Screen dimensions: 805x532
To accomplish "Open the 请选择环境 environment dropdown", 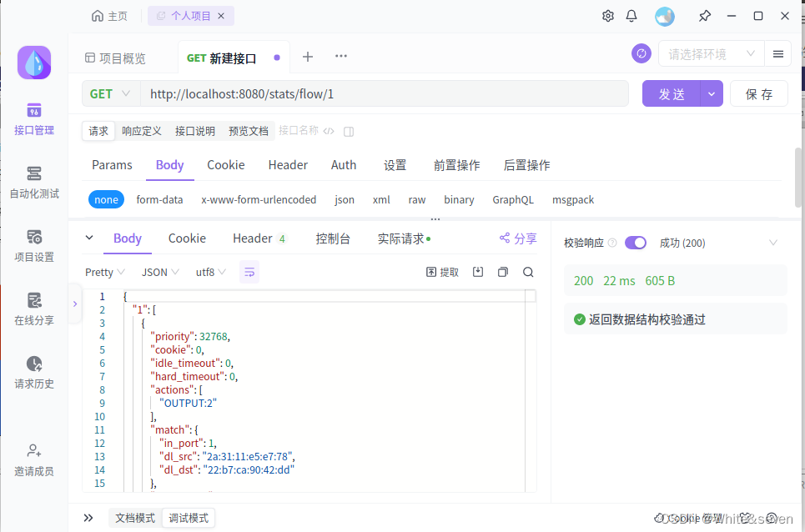I will (710, 53).
